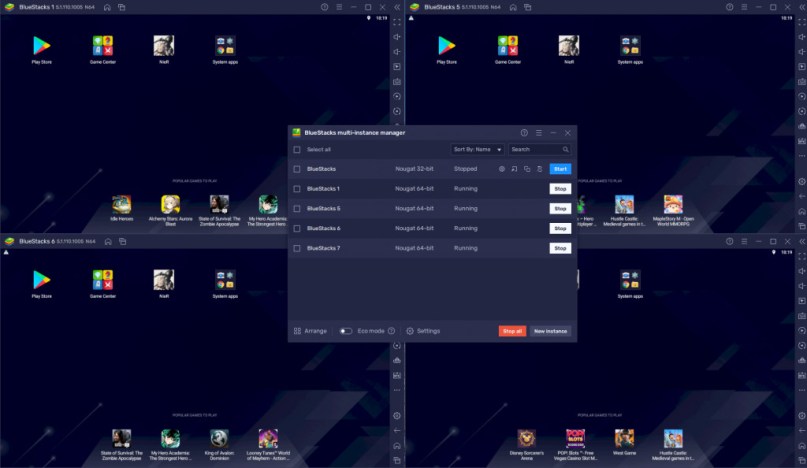The width and height of the screenshot is (807, 468).
Task: Click the red Stop all button
Action: (512, 331)
